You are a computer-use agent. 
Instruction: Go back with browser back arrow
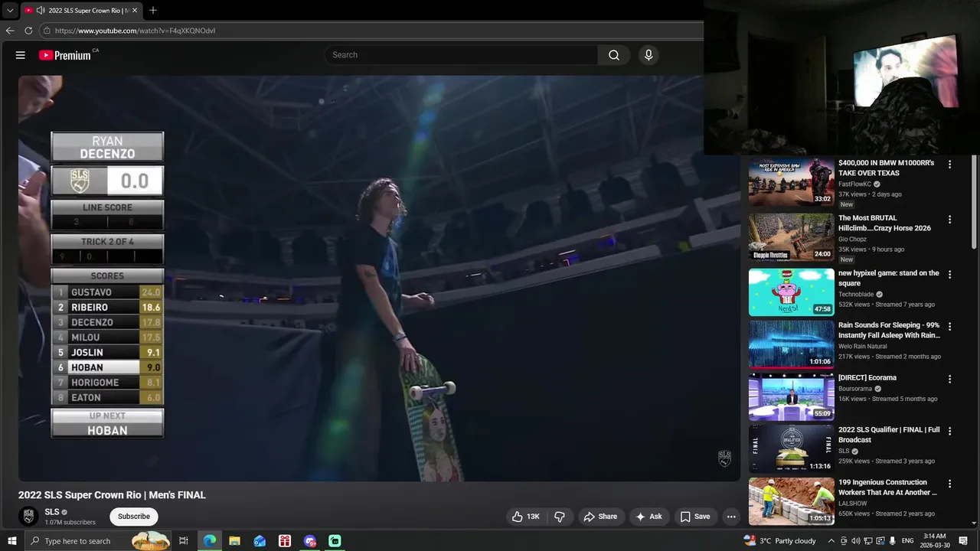(x=10, y=31)
